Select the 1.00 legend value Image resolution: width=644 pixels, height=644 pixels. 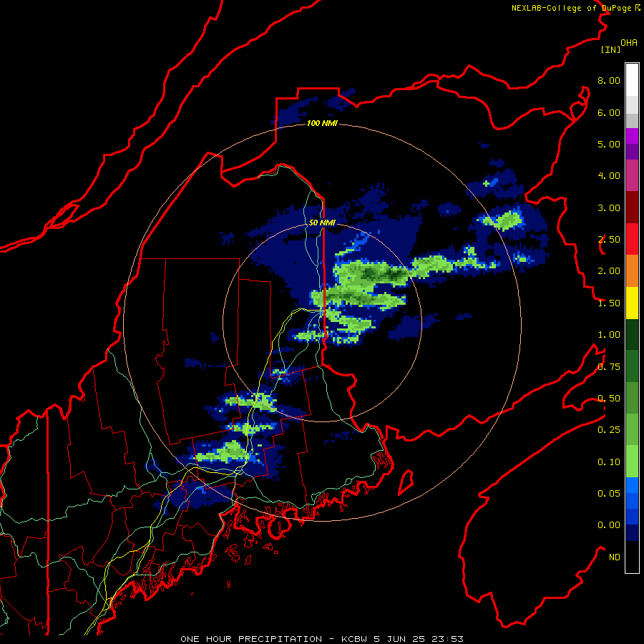[x=609, y=335]
